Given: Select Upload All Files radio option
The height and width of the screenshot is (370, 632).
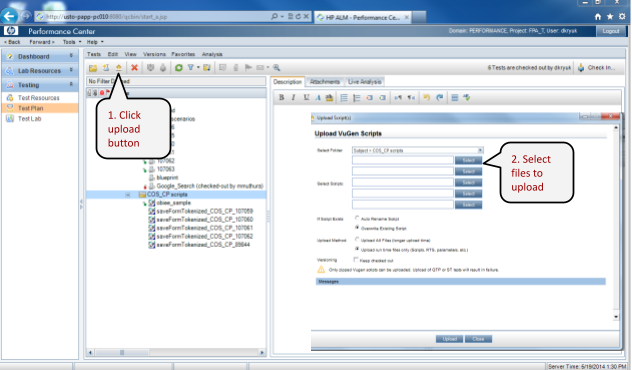Looking at the screenshot, I should click(357, 239).
